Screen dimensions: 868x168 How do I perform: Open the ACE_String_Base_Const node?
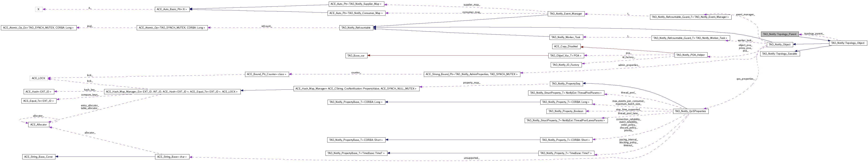pyautogui.click(x=39, y=157)
